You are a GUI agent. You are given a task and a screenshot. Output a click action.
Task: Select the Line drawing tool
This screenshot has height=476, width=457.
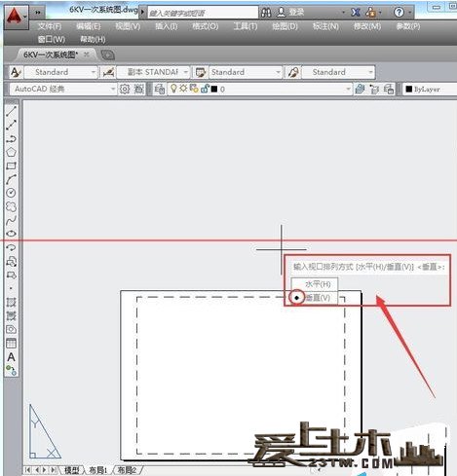[11, 111]
